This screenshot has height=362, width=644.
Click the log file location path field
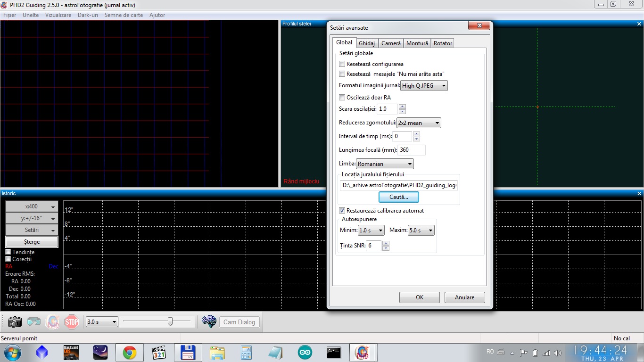(x=399, y=185)
